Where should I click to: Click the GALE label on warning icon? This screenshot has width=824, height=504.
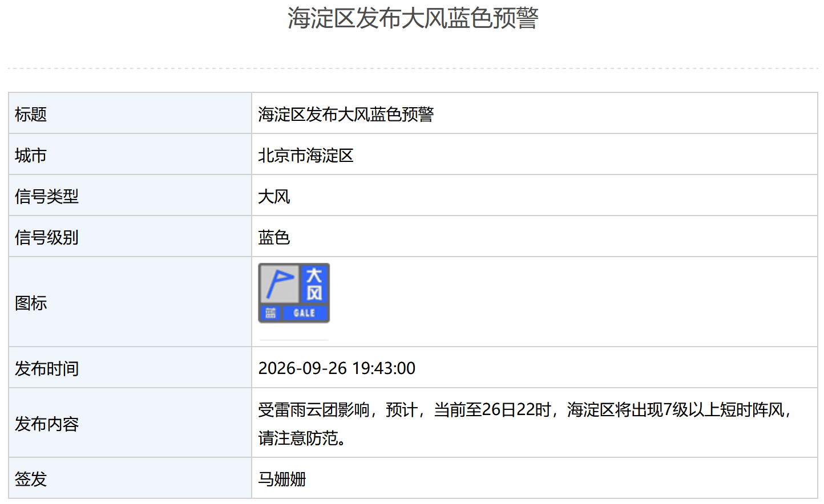pyautogui.click(x=305, y=313)
